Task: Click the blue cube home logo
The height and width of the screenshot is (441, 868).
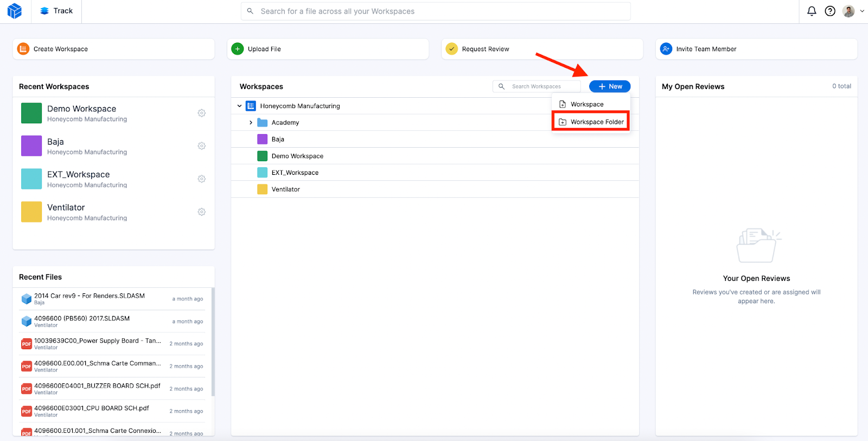Action: (x=15, y=11)
